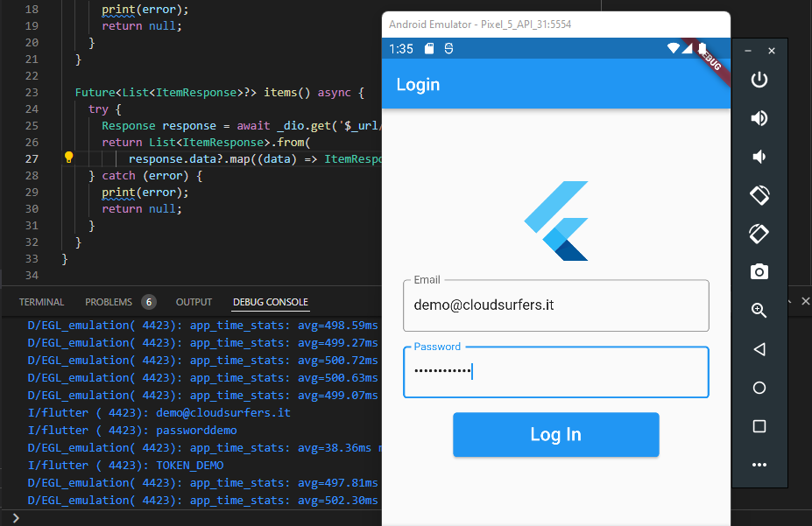Image resolution: width=812 pixels, height=526 pixels.
Task: Click line number 23 in editor gutter
Action: (32, 93)
